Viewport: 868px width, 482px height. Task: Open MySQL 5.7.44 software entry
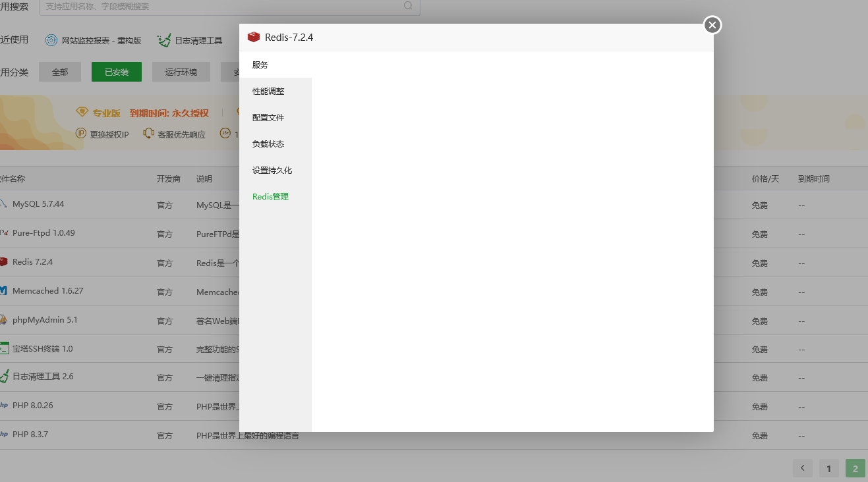tap(38, 204)
